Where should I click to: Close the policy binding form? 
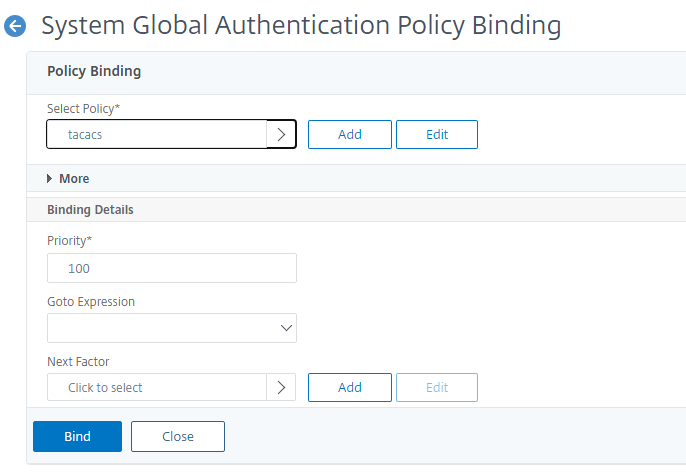tap(178, 436)
